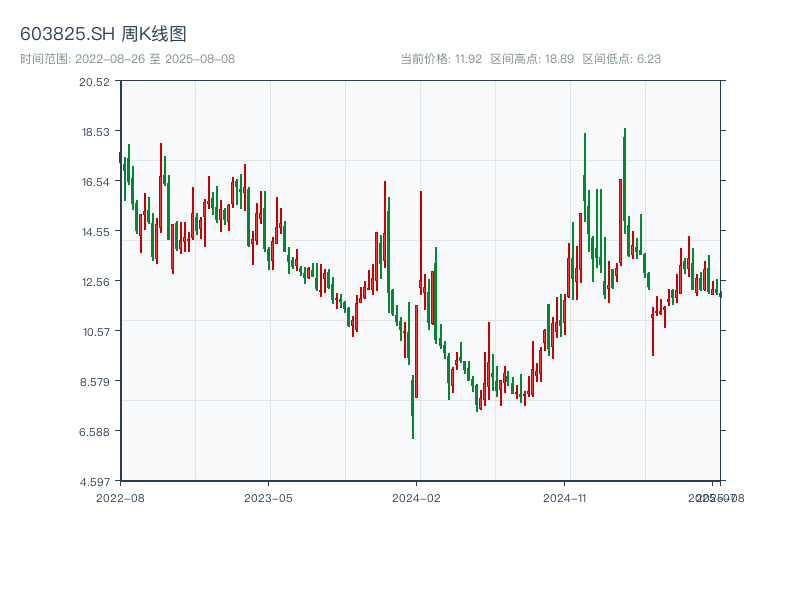Image resolution: width=800 pixels, height=600 pixels.
Task: Click the 2024-11 x-axis date label
Action: pyautogui.click(x=565, y=497)
